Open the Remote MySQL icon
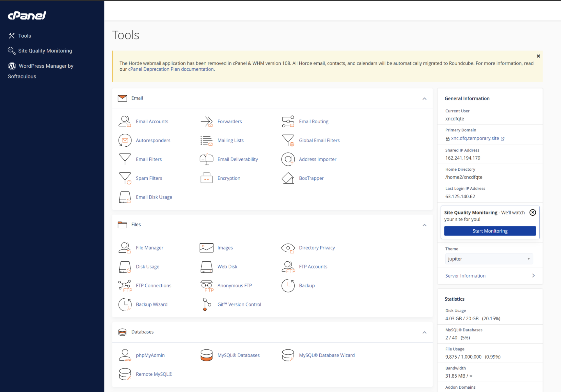 pos(125,374)
